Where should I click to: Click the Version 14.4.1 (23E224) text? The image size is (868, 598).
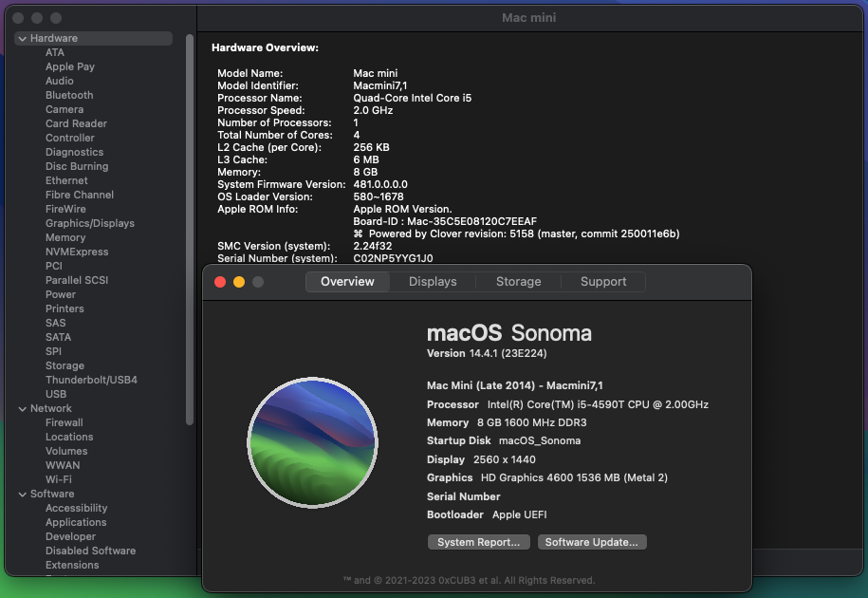pos(487,353)
